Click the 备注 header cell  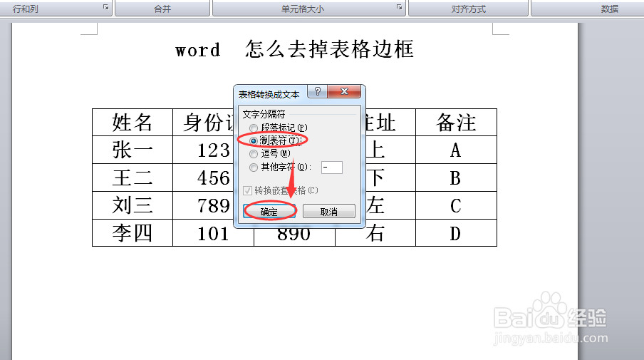point(457,123)
